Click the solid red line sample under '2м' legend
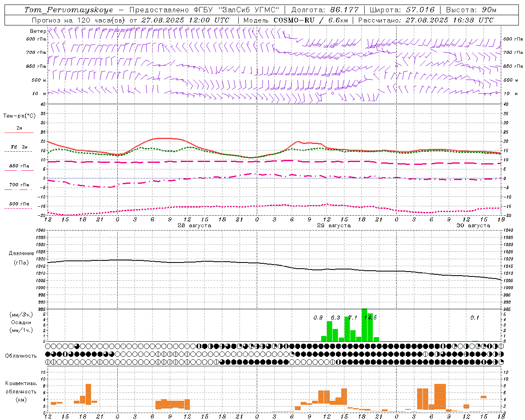 (19, 133)
